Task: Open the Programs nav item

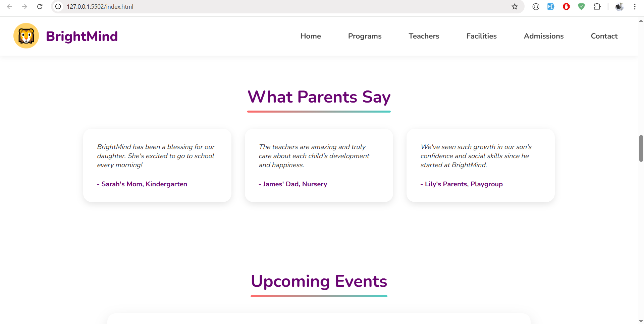Action: coord(365,36)
